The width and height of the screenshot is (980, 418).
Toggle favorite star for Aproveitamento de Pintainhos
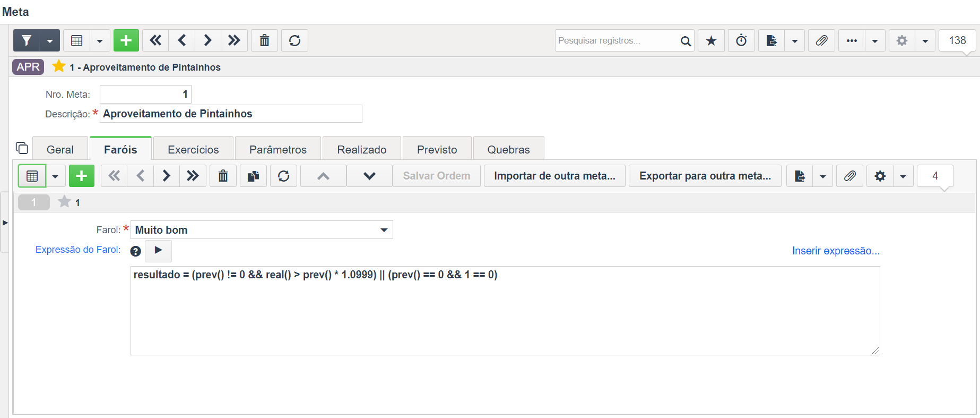59,66
